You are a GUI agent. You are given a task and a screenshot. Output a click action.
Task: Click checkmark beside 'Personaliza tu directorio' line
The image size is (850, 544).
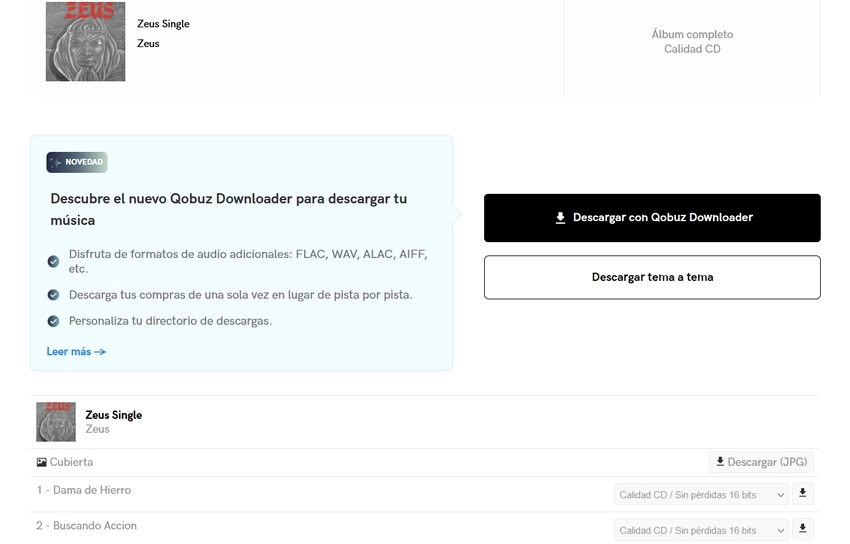tap(53, 321)
